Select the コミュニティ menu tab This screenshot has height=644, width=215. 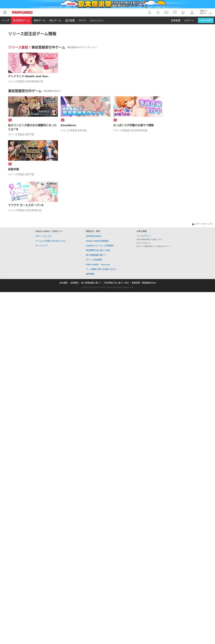(x=97, y=21)
